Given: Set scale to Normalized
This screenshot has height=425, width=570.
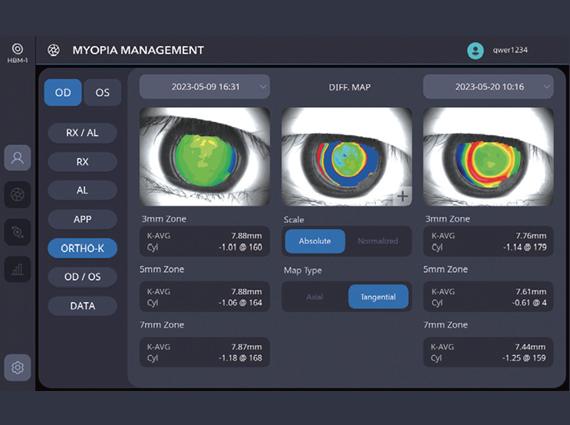Looking at the screenshot, I should [378, 241].
